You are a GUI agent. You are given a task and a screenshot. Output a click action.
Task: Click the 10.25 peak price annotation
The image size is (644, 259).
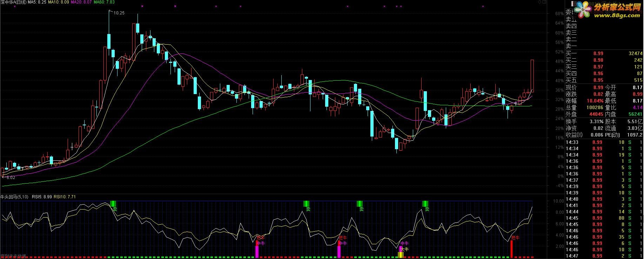[x=119, y=13]
